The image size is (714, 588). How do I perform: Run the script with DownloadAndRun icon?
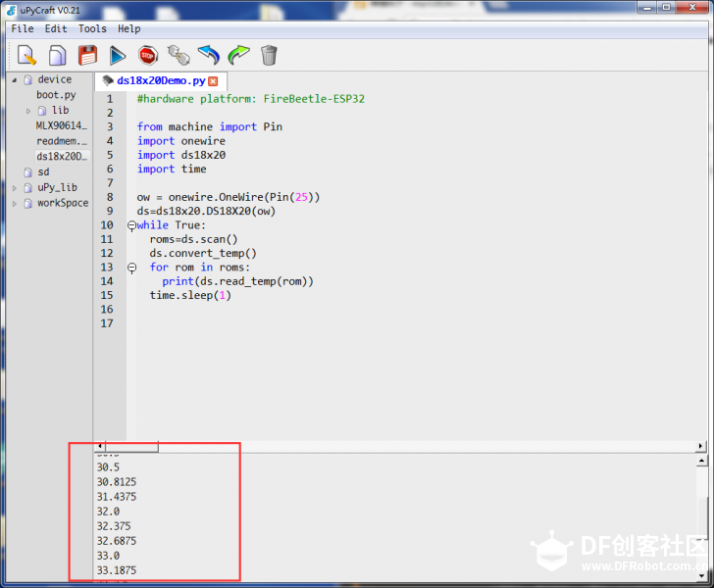[118, 55]
